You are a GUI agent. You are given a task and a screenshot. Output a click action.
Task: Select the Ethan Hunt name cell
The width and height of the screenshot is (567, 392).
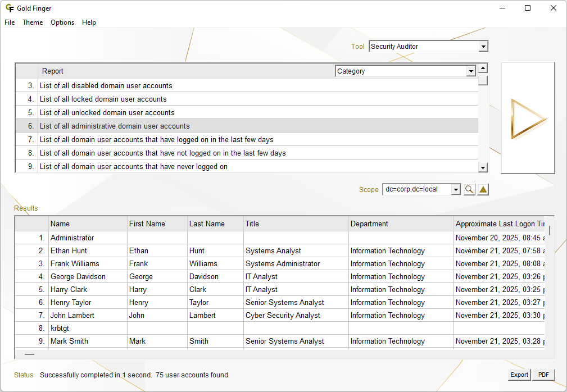[88, 250]
